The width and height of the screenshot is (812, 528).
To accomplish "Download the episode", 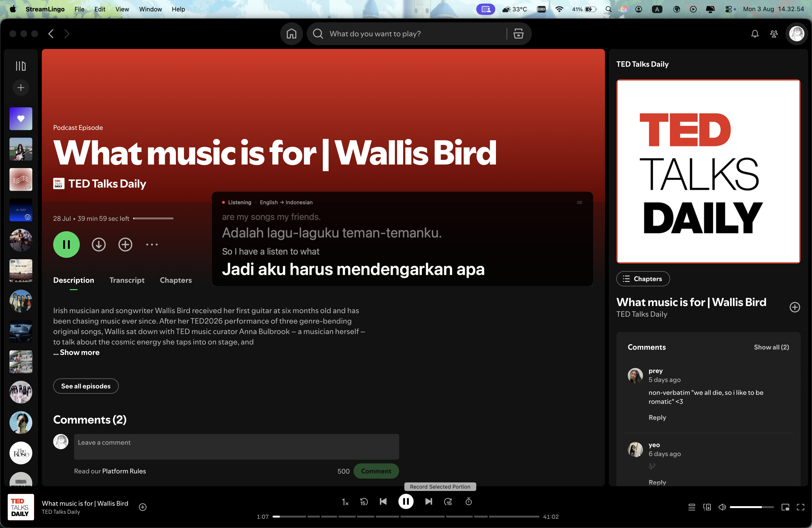I will (99, 245).
